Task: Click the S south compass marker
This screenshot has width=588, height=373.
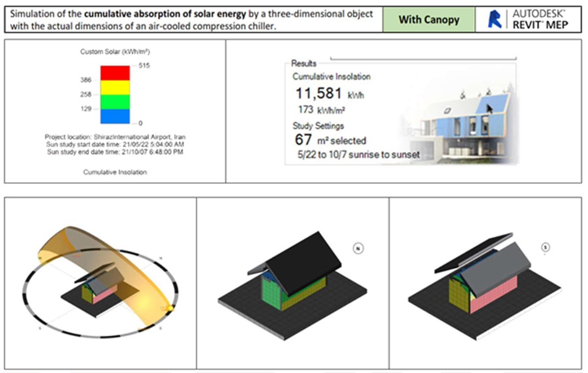Action: (548, 248)
